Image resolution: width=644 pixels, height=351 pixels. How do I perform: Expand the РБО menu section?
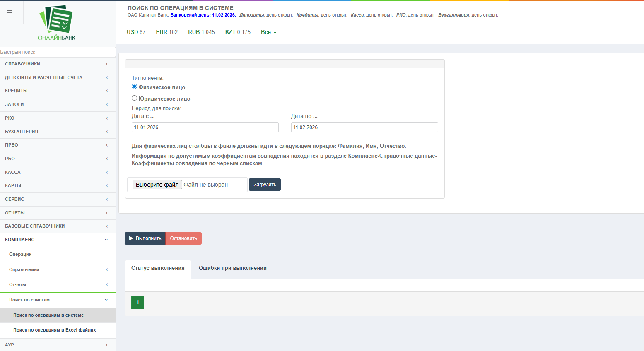point(58,159)
